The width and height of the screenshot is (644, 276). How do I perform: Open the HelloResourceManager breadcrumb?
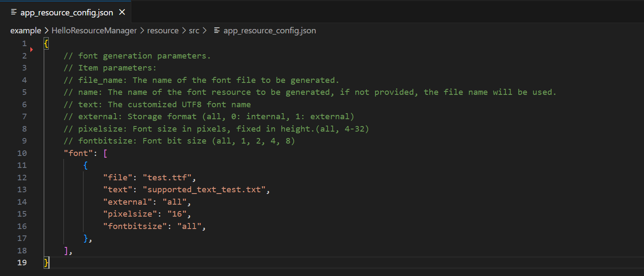(94, 31)
